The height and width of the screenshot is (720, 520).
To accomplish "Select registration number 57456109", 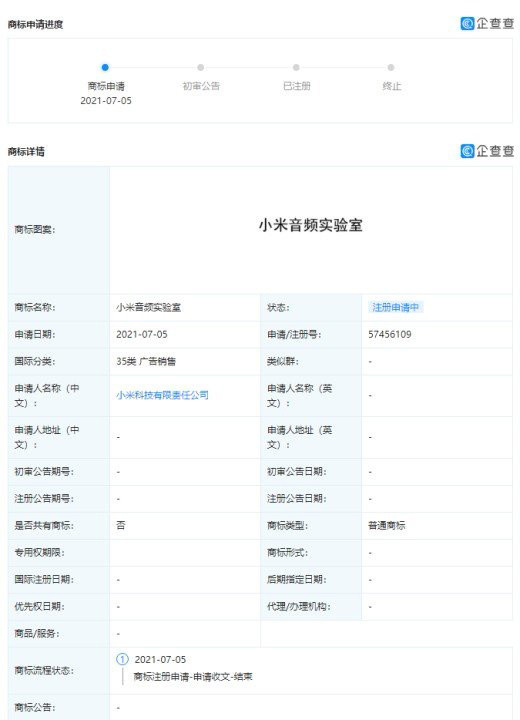I will pyautogui.click(x=390, y=334).
